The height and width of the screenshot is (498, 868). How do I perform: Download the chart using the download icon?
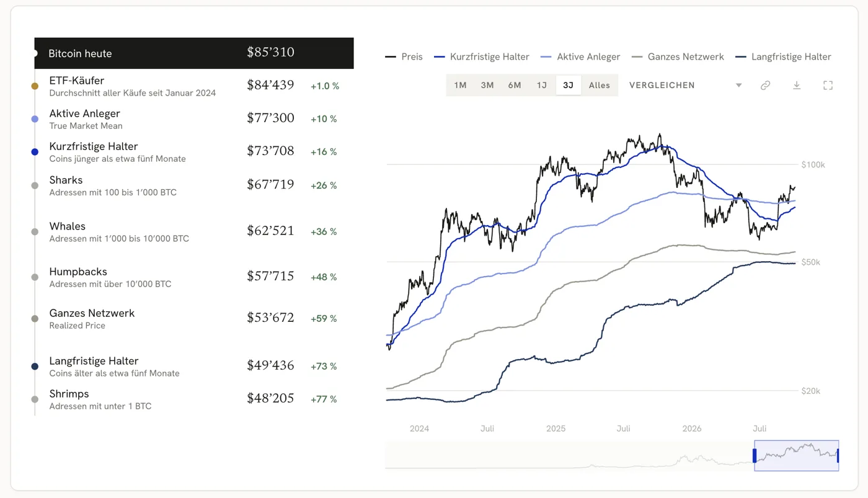point(797,86)
